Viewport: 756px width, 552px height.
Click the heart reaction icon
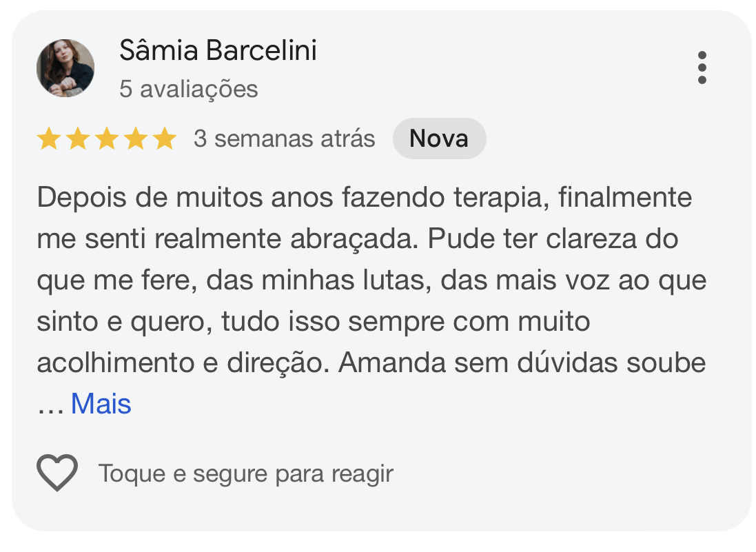click(57, 473)
